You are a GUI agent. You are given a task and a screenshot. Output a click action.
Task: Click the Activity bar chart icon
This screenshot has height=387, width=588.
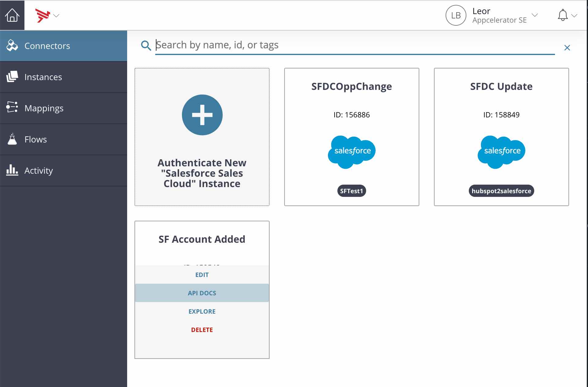(x=12, y=170)
